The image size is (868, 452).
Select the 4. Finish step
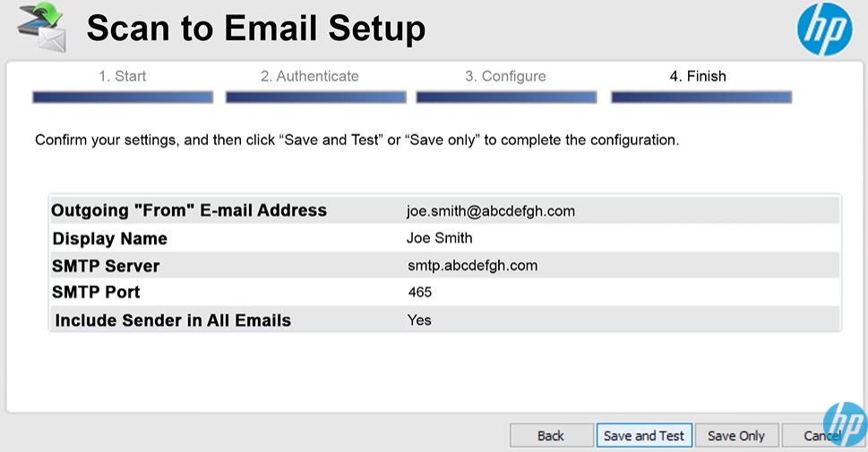pyautogui.click(x=698, y=77)
